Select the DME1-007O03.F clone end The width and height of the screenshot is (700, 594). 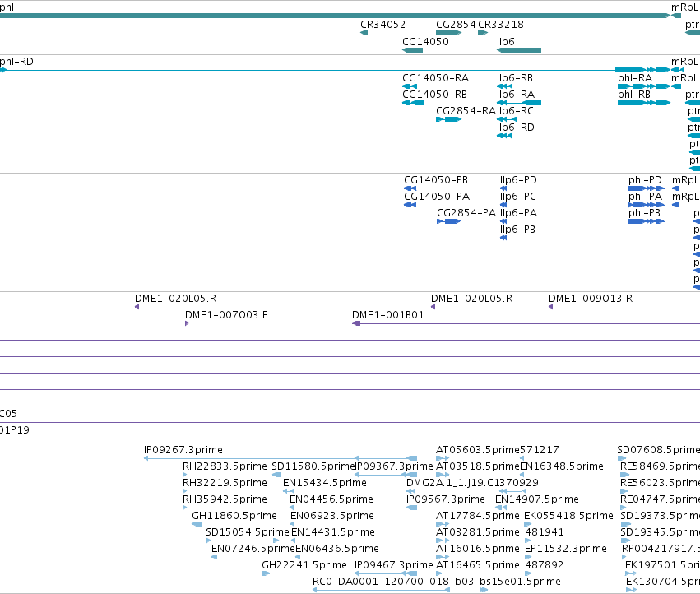click(x=187, y=323)
